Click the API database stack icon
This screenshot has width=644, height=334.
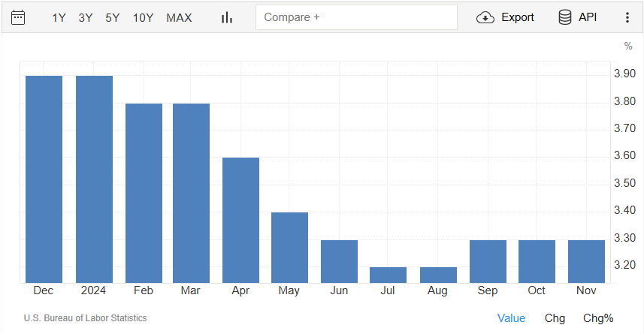565,17
